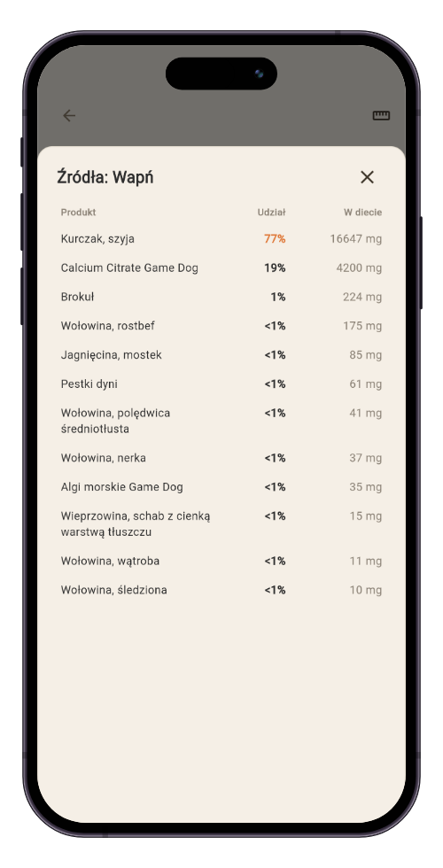Open Calcium Citrate Game Dog entry

coord(221,267)
